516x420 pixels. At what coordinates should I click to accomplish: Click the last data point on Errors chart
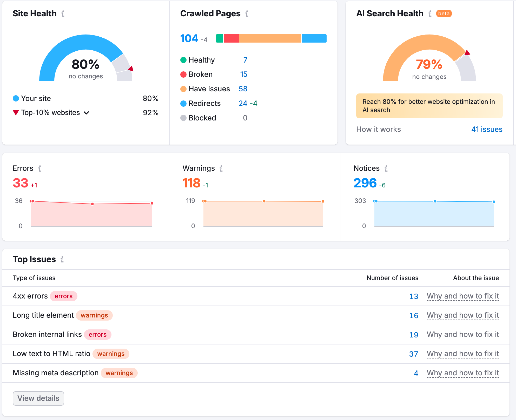tap(152, 203)
